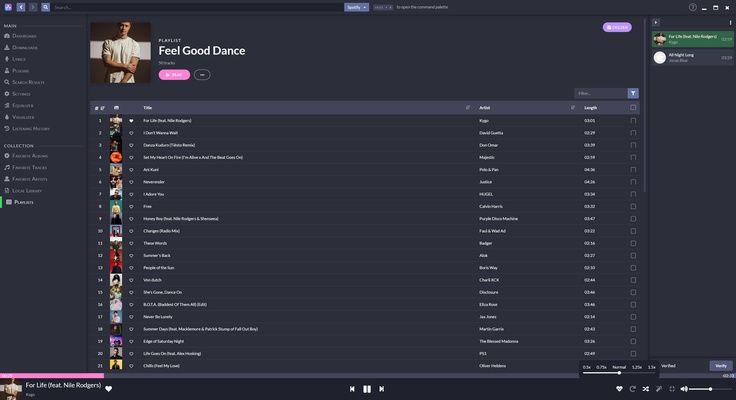Open Listening History in the sidebar
This screenshot has width=736, height=400.
pyautogui.click(x=27, y=129)
